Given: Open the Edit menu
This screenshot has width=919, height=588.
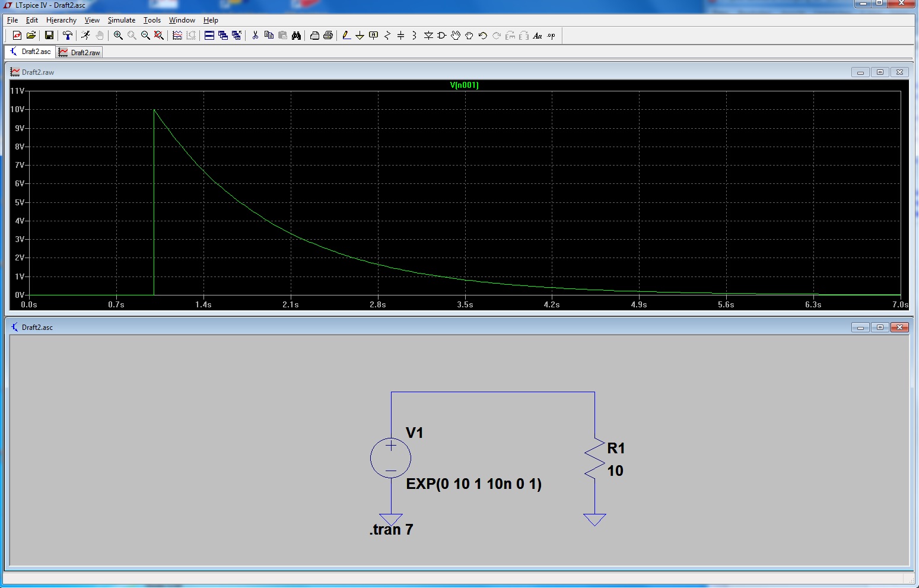Looking at the screenshot, I should (x=32, y=20).
